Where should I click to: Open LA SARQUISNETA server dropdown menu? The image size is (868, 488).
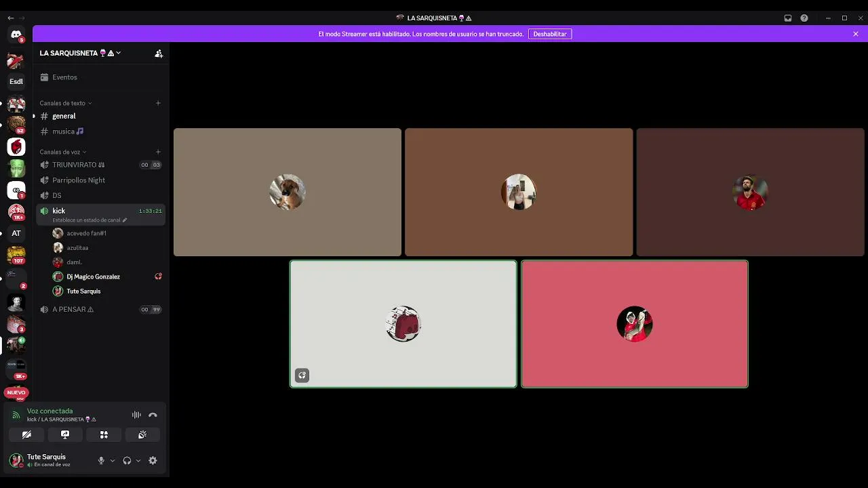coord(80,53)
